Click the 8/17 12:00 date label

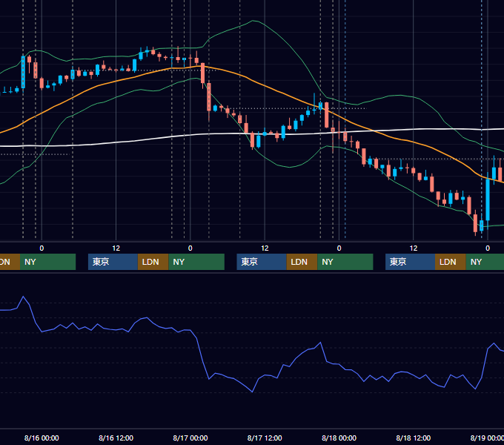click(x=265, y=438)
